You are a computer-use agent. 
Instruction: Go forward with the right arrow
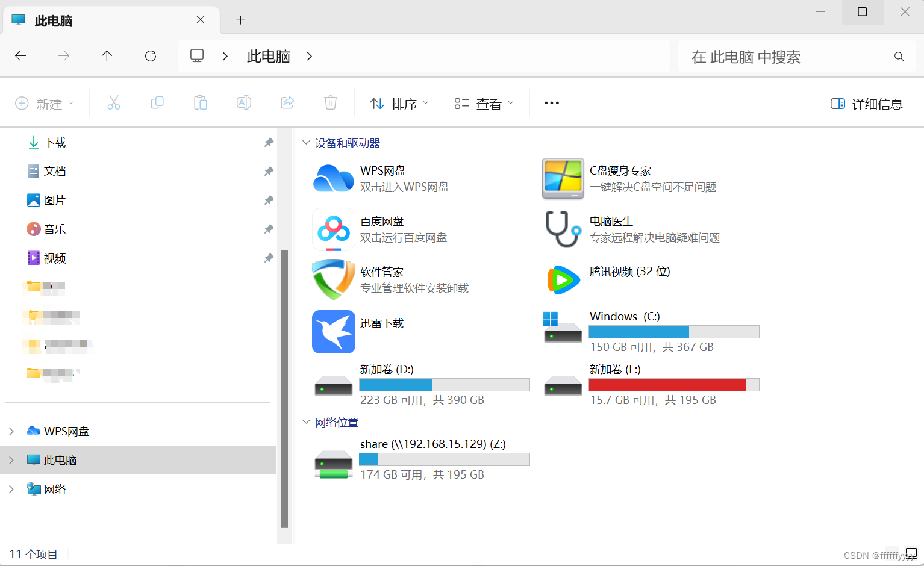click(x=64, y=56)
